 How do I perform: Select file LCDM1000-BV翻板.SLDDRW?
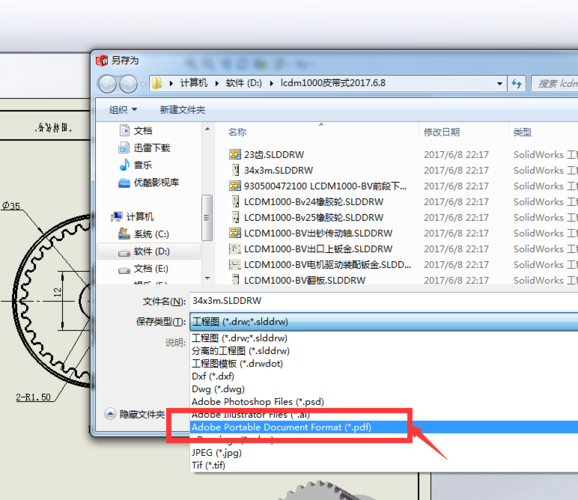click(305, 280)
